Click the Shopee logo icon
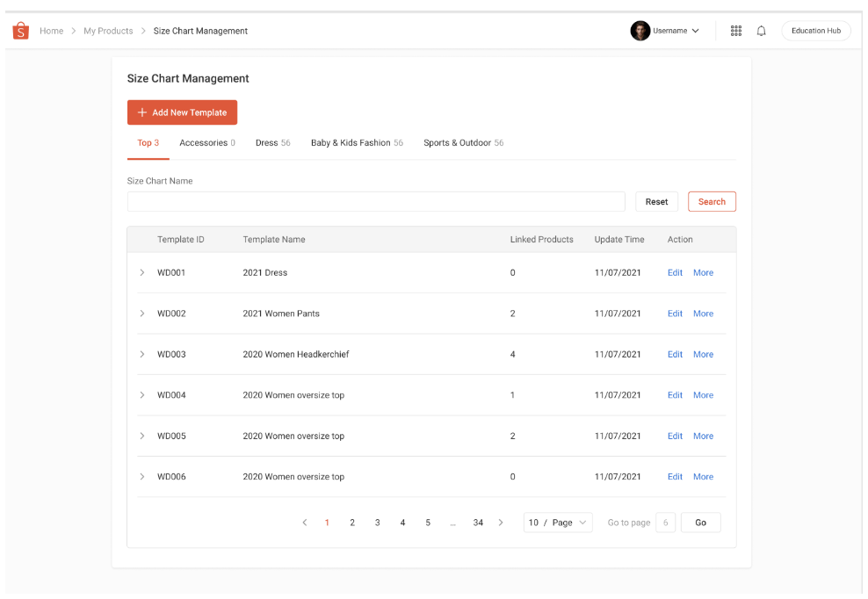The width and height of the screenshot is (868, 599). pyautogui.click(x=20, y=30)
